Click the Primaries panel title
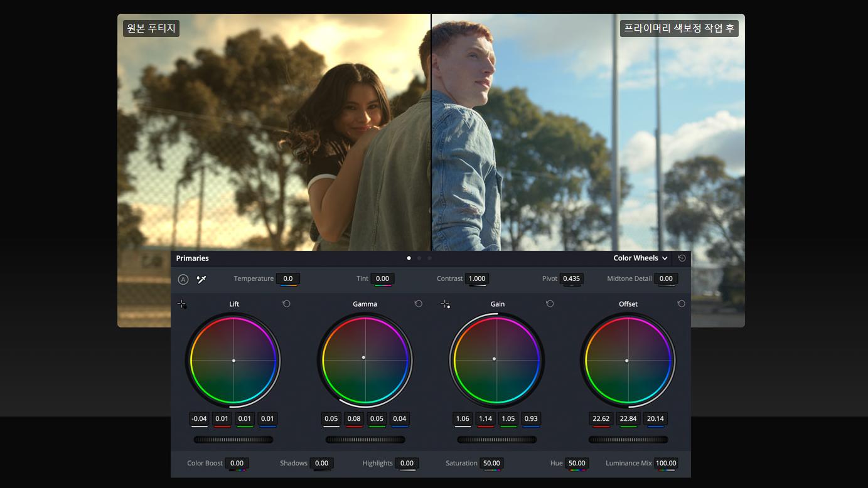Screen dimensions: 868x488 coord(192,258)
